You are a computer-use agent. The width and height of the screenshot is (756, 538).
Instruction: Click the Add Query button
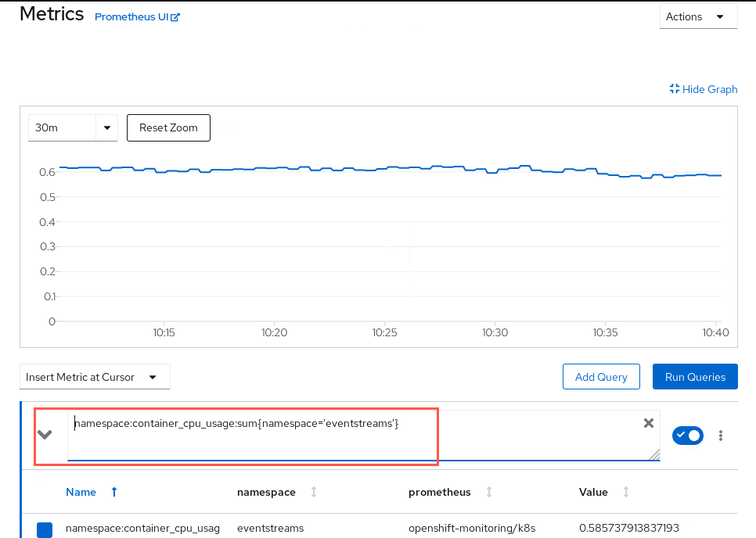[x=601, y=377]
